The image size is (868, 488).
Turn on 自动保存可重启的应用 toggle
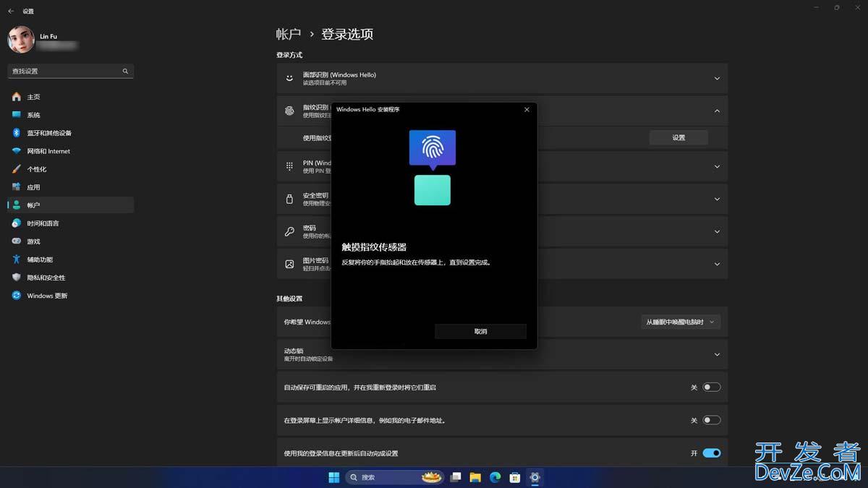tap(712, 388)
